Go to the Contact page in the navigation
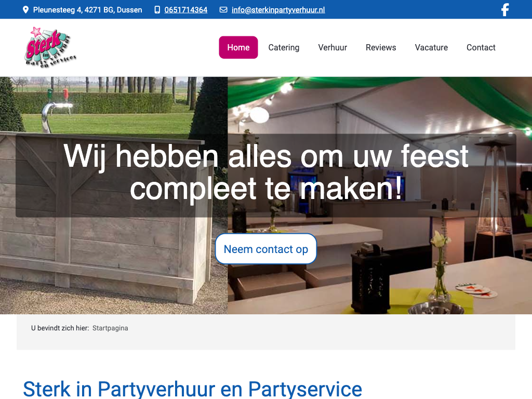The image size is (532, 399). coord(481,47)
